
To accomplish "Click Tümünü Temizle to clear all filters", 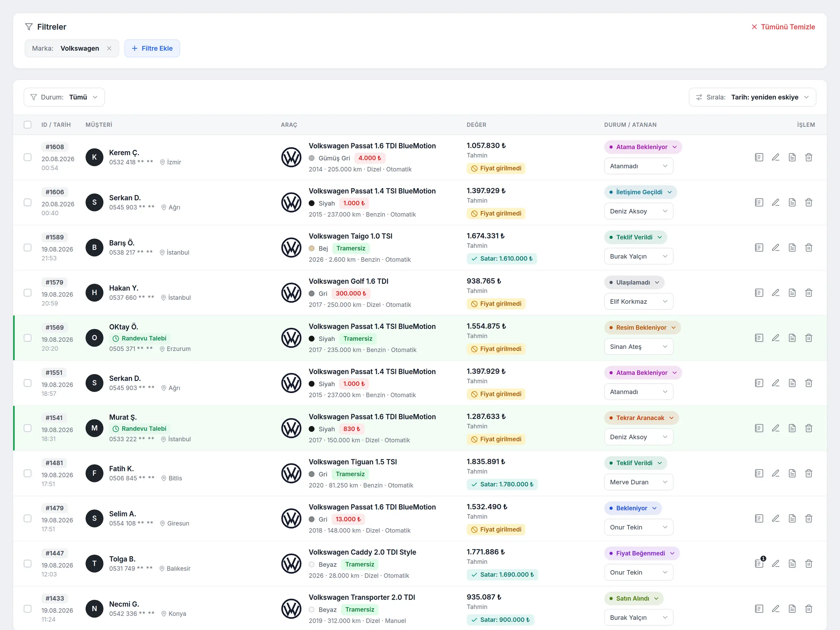I will (783, 27).
